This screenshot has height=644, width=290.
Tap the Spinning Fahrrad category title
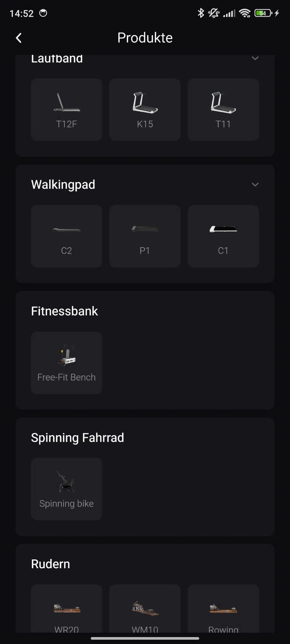point(77,437)
